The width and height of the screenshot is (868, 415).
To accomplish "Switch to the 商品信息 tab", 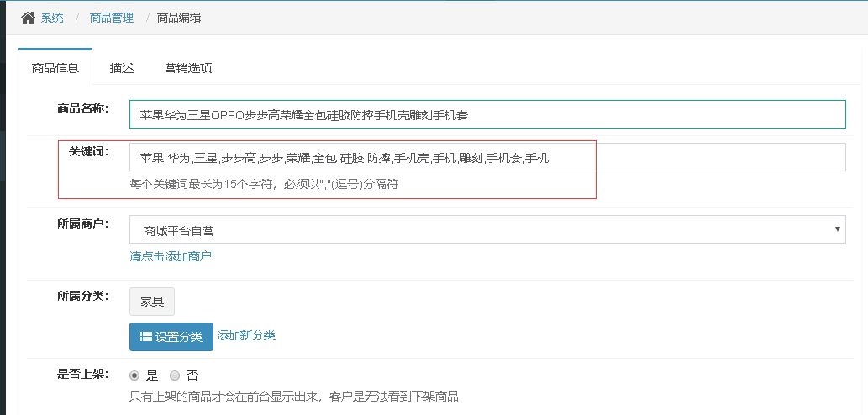I will tap(55, 68).
